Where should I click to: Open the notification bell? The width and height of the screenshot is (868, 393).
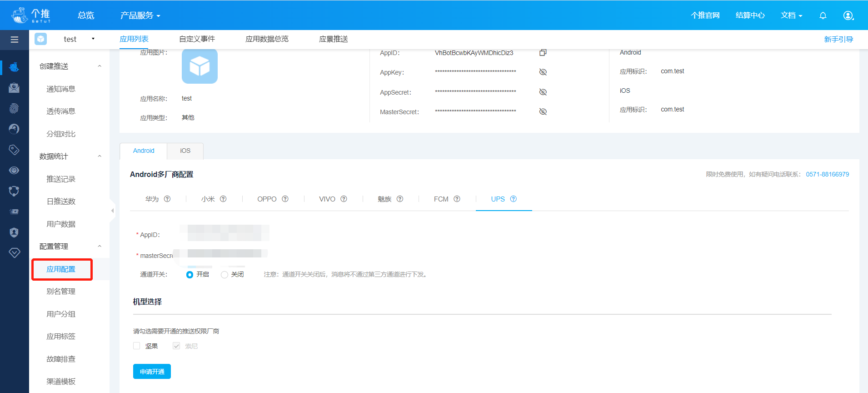[x=823, y=15]
